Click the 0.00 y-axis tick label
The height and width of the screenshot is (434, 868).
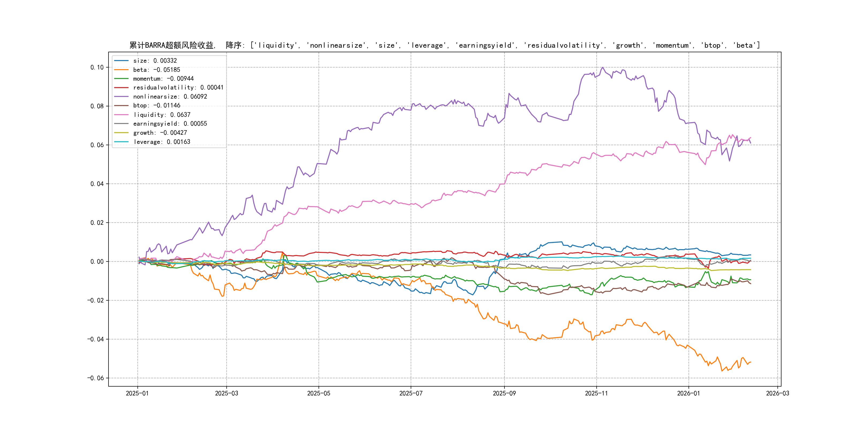97,261
